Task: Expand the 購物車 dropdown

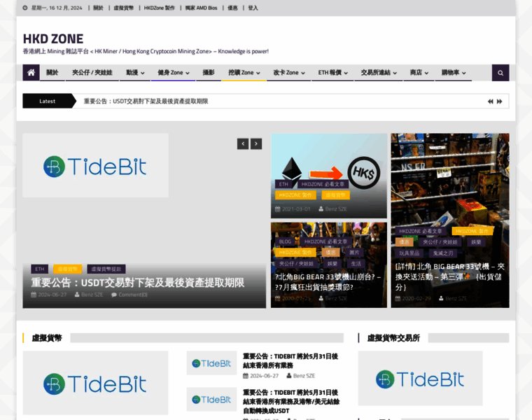Action: pos(454,73)
